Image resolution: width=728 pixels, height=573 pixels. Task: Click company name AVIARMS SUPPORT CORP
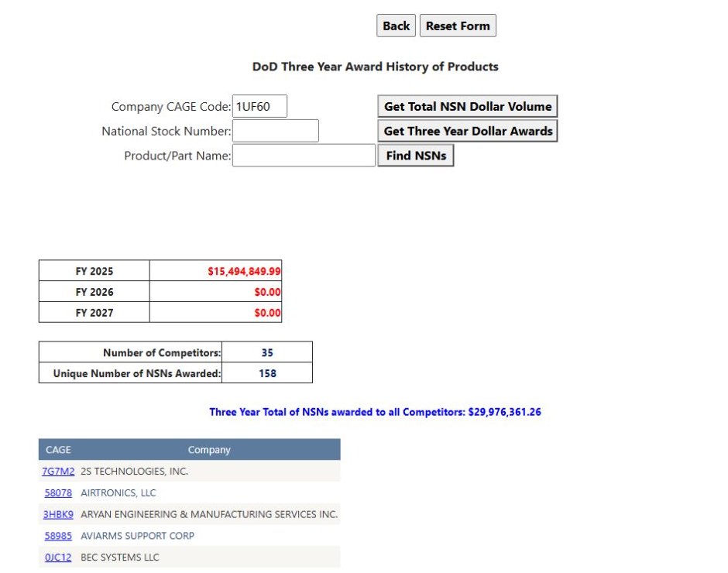(x=137, y=536)
